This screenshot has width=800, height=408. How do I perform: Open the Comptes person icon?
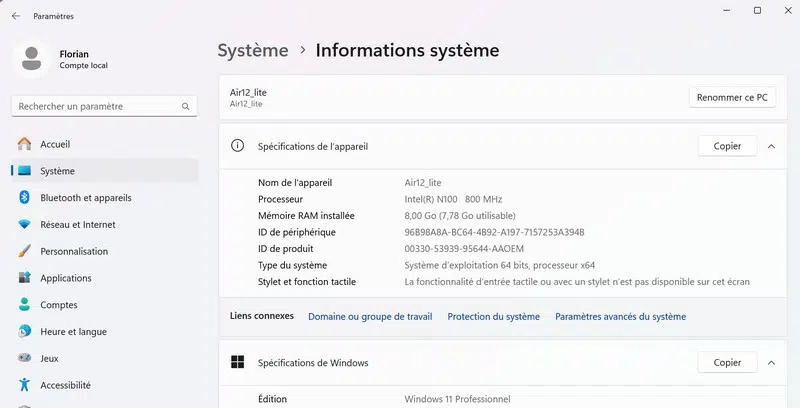[x=24, y=305]
